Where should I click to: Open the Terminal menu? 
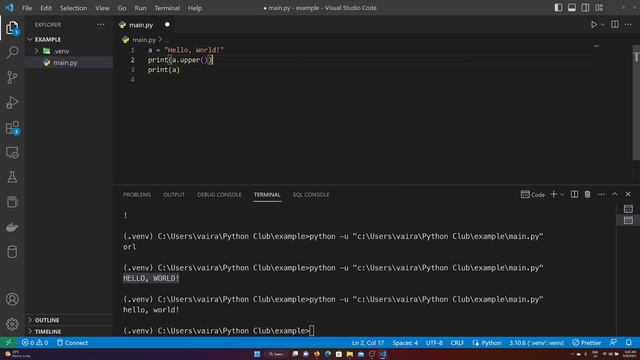[167, 8]
